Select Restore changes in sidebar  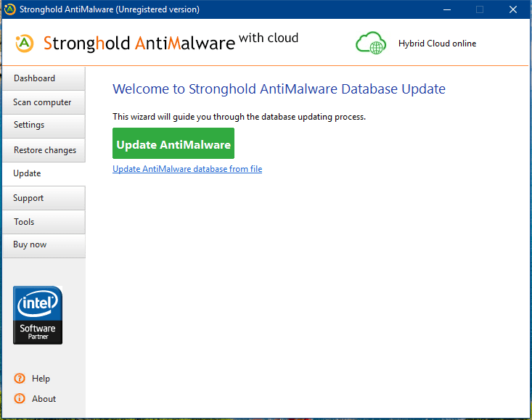pos(44,150)
